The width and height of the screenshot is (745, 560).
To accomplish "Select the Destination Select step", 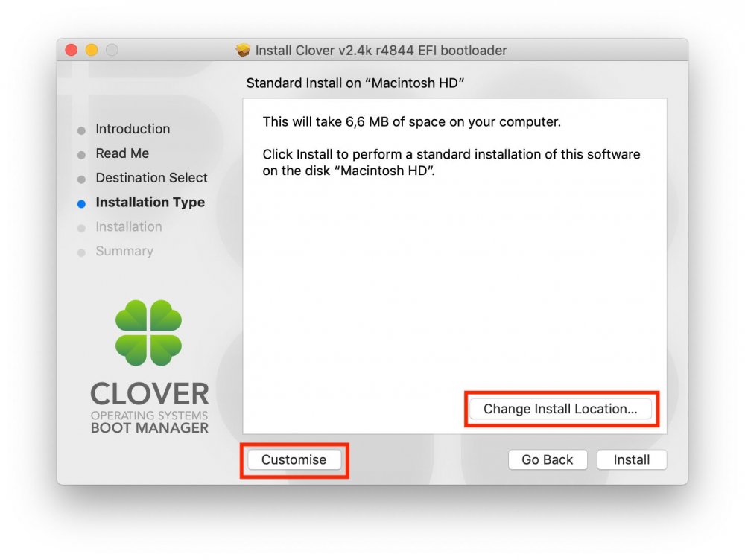I will tap(151, 178).
